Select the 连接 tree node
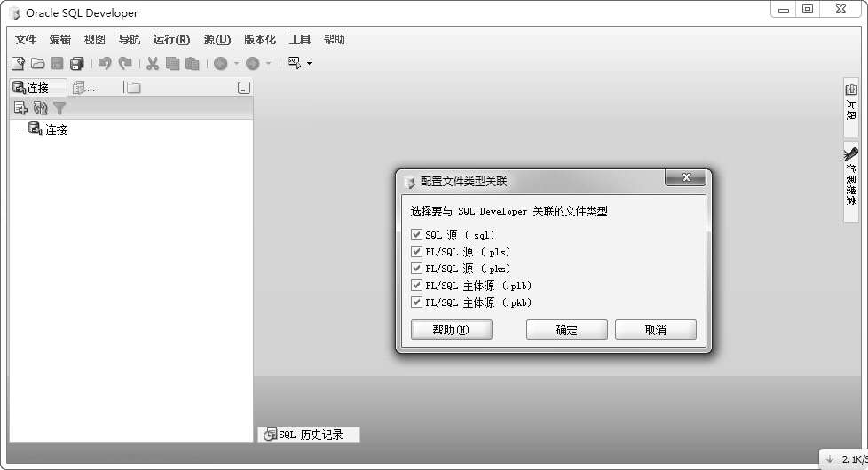The width and height of the screenshot is (868, 470). 48,129
